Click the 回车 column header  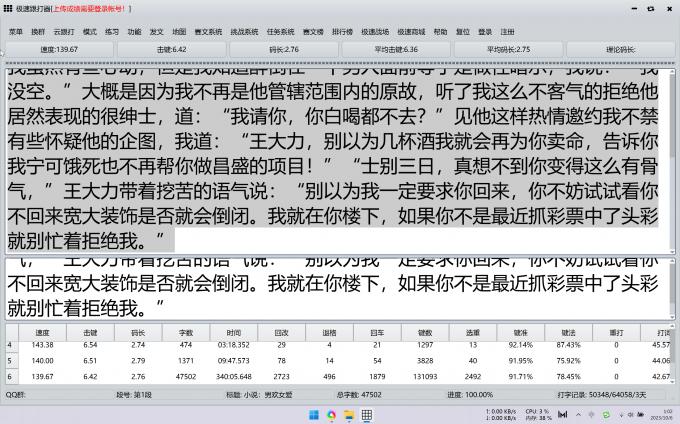pyautogui.click(x=377, y=333)
